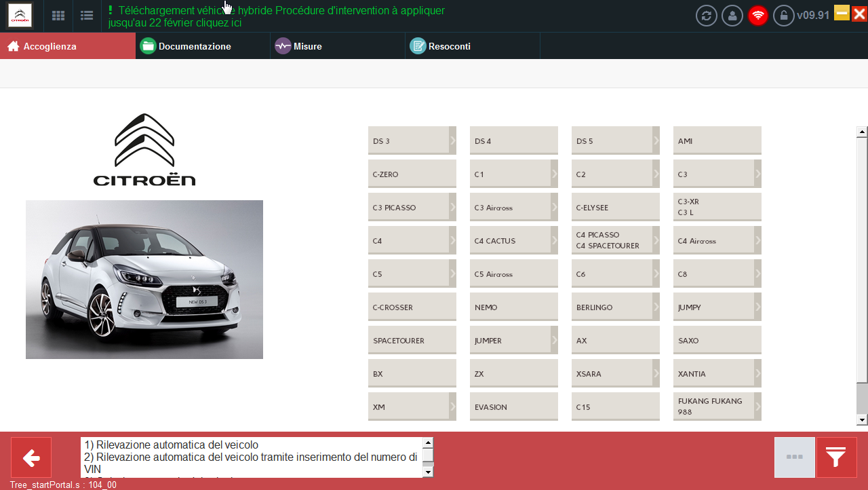This screenshot has height=490, width=868.
Task: Click the model list scrollbar up arrow
Action: [x=862, y=132]
